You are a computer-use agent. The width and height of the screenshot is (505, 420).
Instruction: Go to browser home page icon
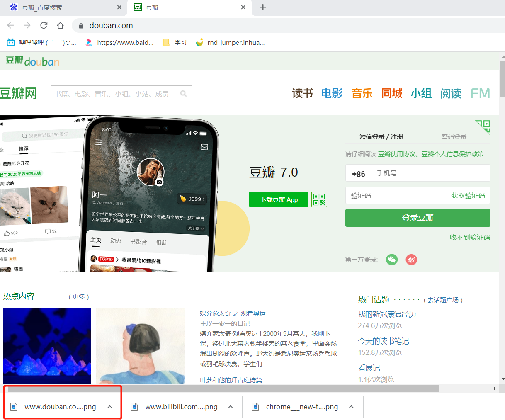61,25
